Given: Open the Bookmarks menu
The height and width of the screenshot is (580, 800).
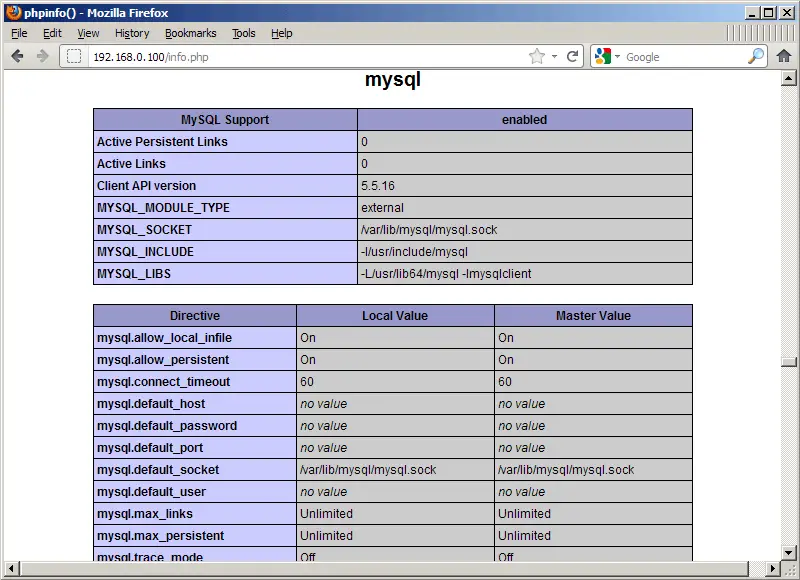Looking at the screenshot, I should point(190,33).
